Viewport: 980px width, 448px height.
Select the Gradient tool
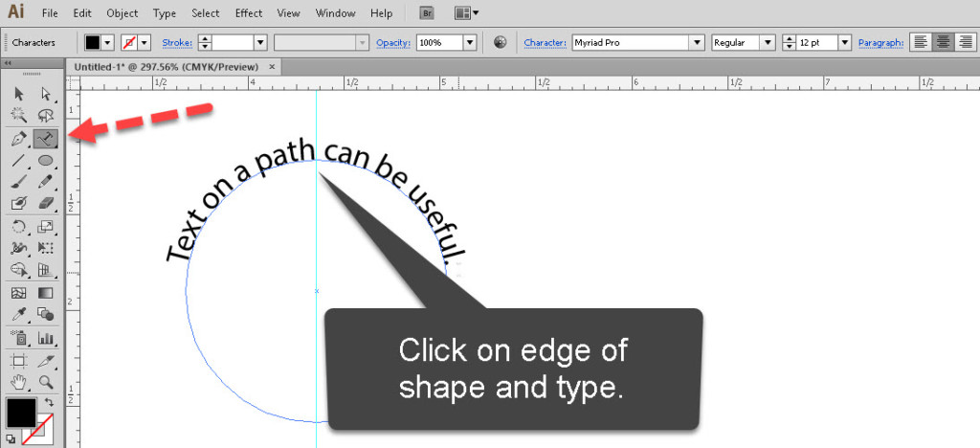(x=46, y=292)
